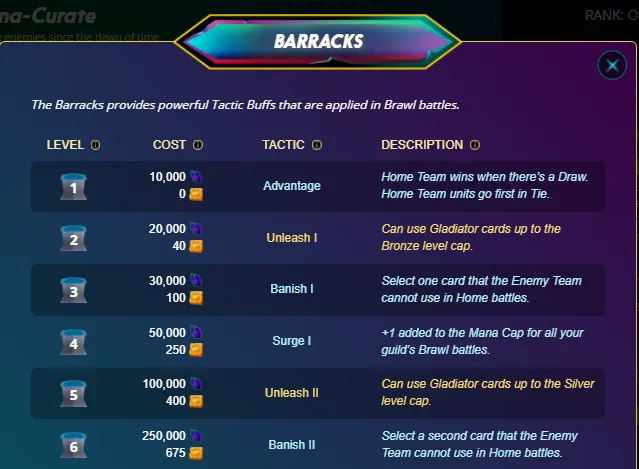This screenshot has height=469, width=639.
Task: Click the level 2 building icon
Action: pos(72,238)
